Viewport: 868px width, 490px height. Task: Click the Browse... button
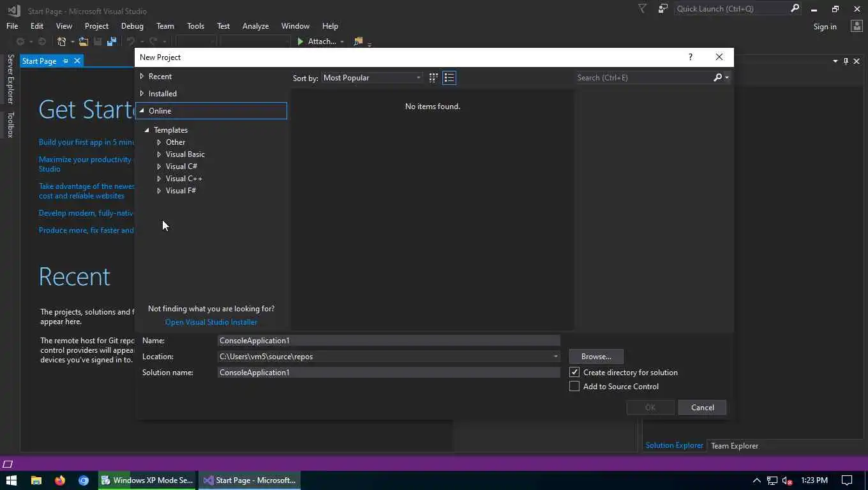[x=596, y=357]
